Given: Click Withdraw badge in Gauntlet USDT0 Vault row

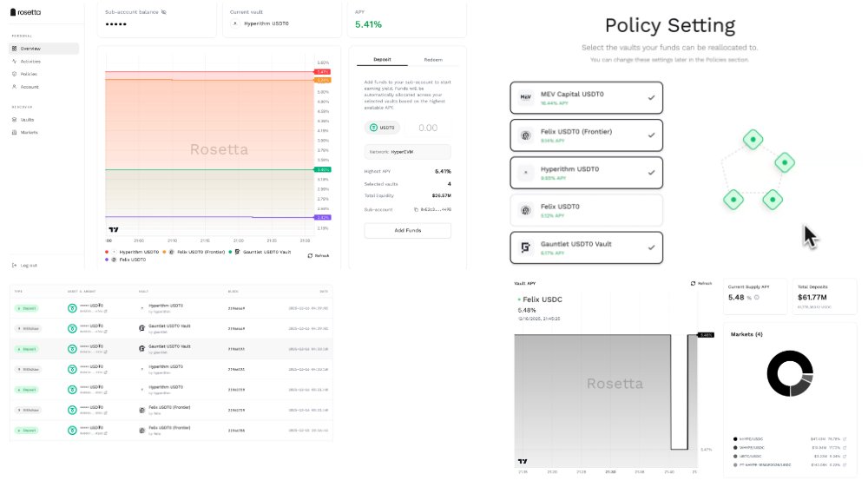Looking at the screenshot, I should point(28,329).
